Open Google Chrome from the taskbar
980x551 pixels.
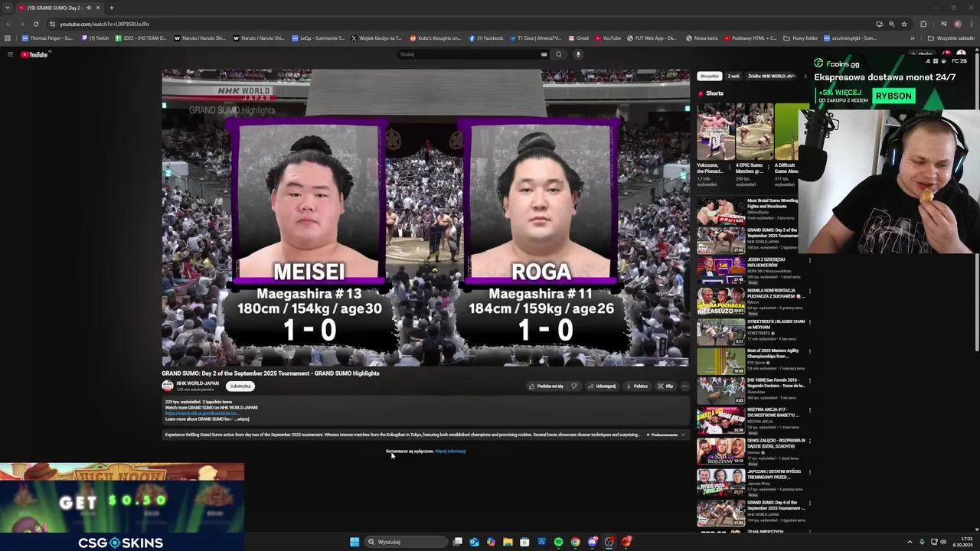pos(575,542)
